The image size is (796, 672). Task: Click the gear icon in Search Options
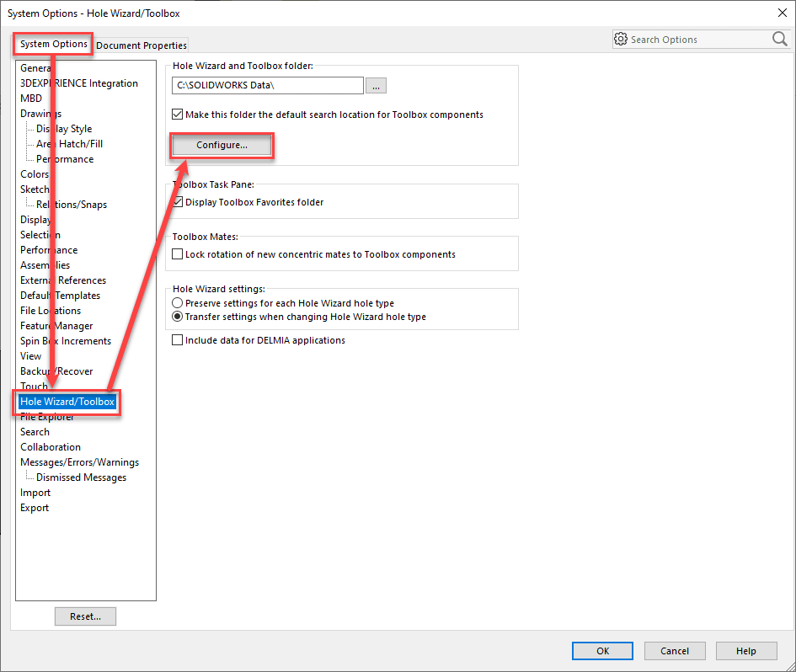620,39
